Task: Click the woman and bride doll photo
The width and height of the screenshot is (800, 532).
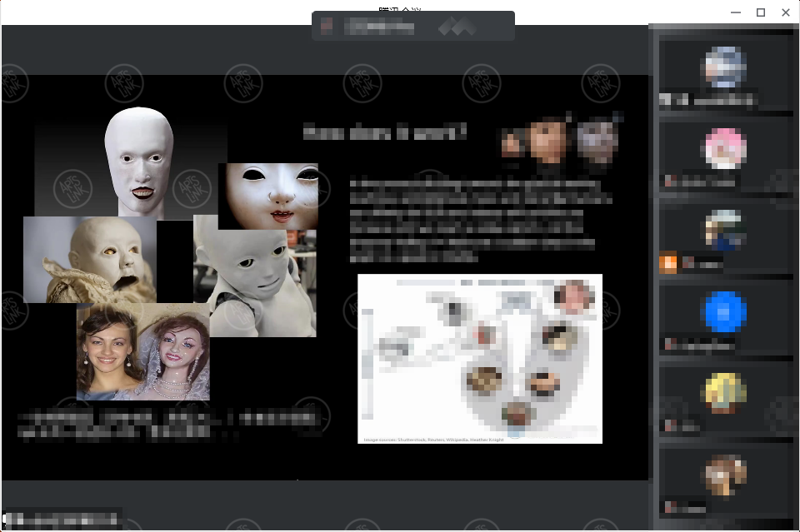Action: (142, 351)
